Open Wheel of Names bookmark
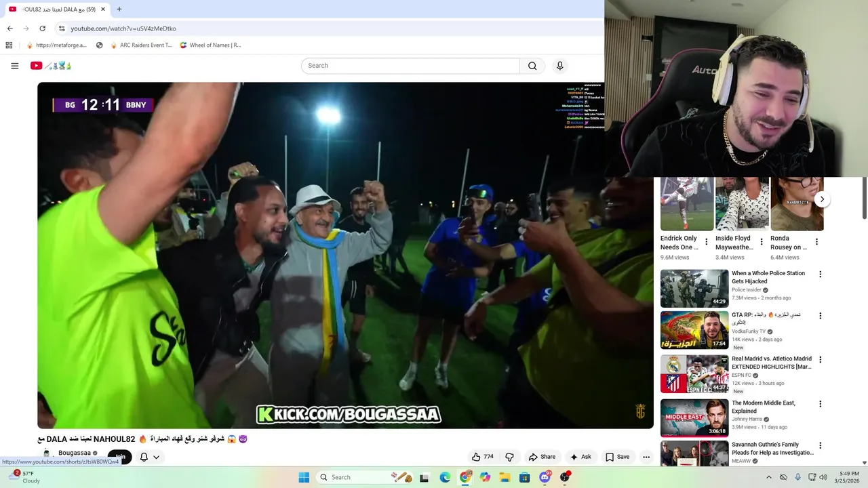The width and height of the screenshot is (868, 488). pos(210,45)
